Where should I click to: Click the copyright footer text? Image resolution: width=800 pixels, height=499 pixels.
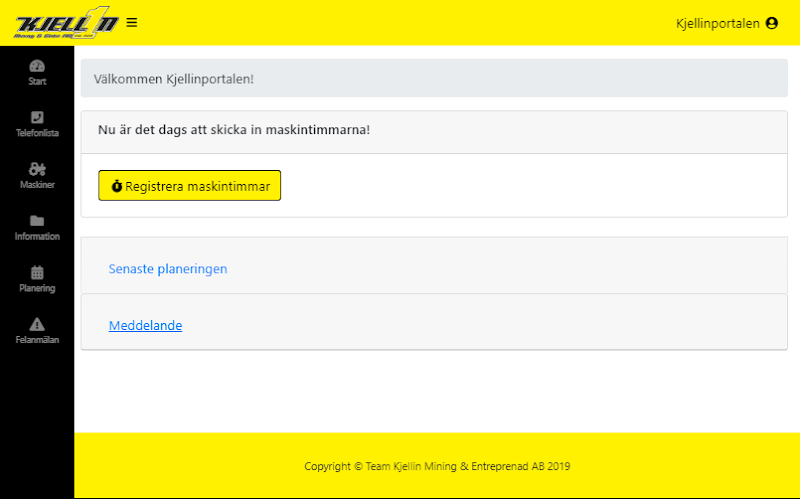[x=437, y=466]
